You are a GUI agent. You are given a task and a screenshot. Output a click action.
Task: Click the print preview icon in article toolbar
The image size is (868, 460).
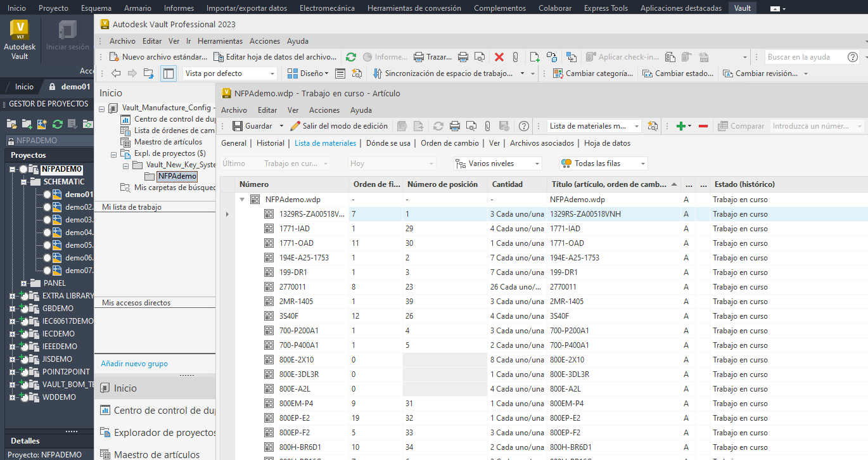pyautogui.click(x=471, y=126)
